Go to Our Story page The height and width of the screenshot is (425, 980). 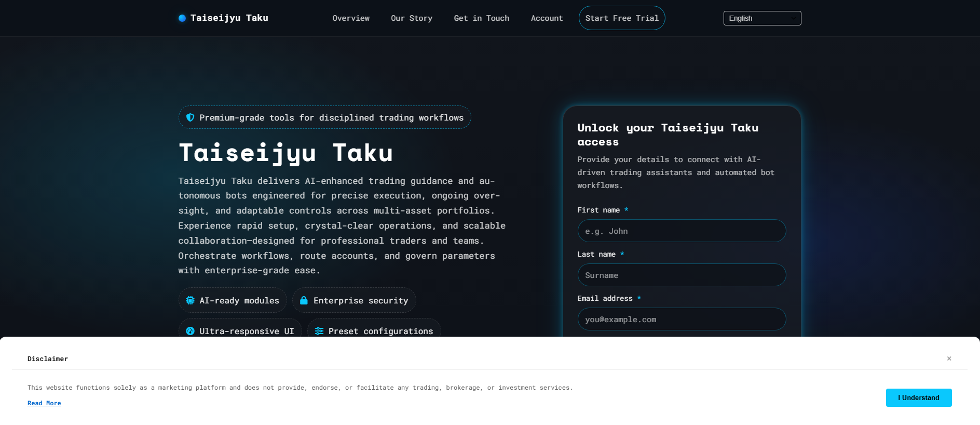click(x=412, y=18)
